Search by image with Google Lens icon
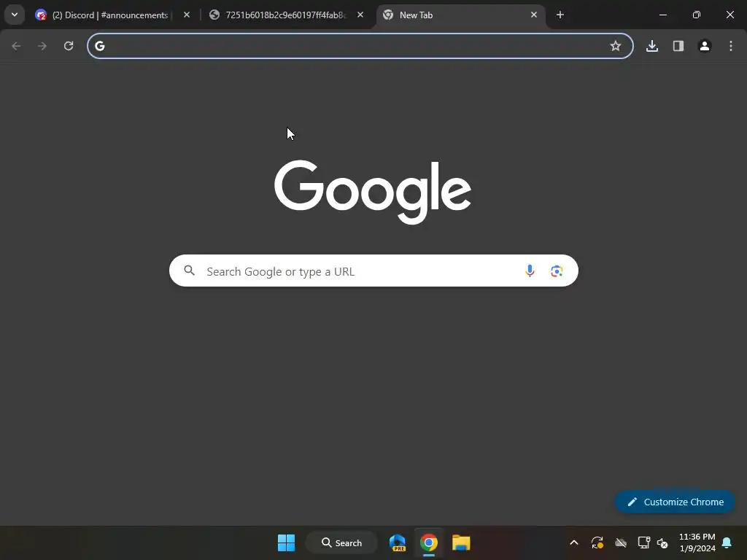Image resolution: width=747 pixels, height=560 pixels. coord(557,271)
